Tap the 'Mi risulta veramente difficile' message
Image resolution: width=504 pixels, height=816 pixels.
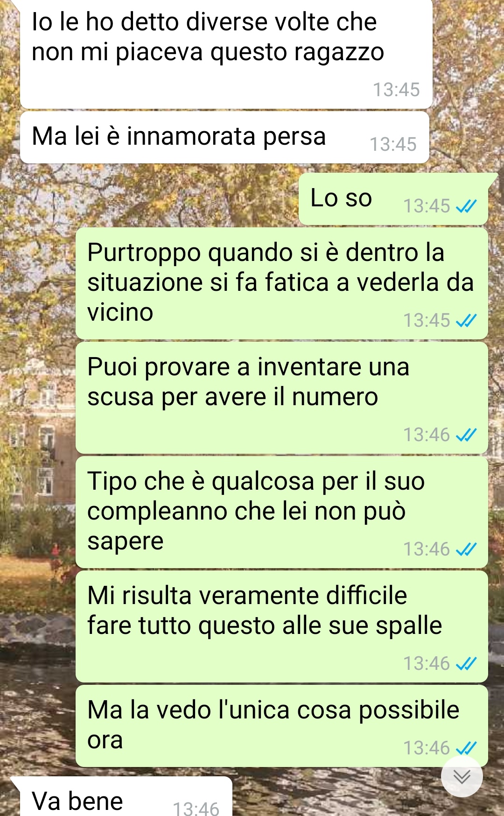click(282, 626)
